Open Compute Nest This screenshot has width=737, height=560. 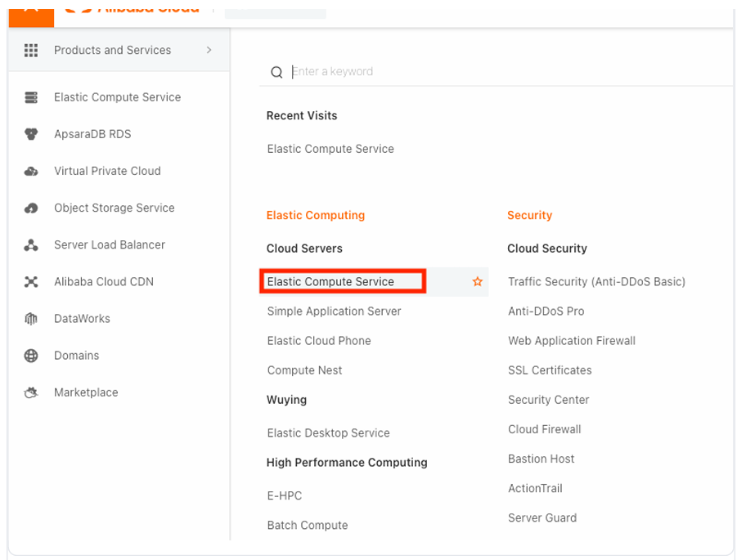click(304, 370)
